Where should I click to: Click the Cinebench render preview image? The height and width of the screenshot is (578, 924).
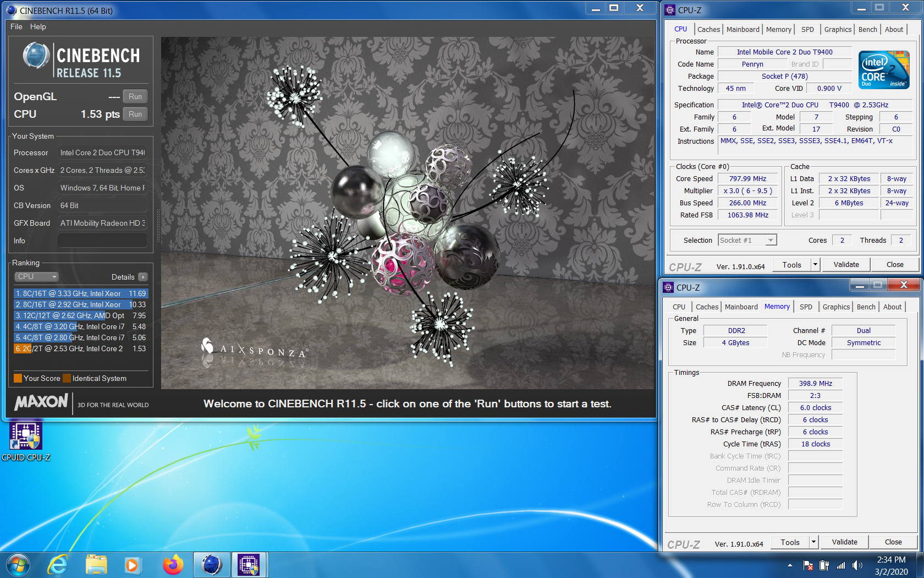408,213
